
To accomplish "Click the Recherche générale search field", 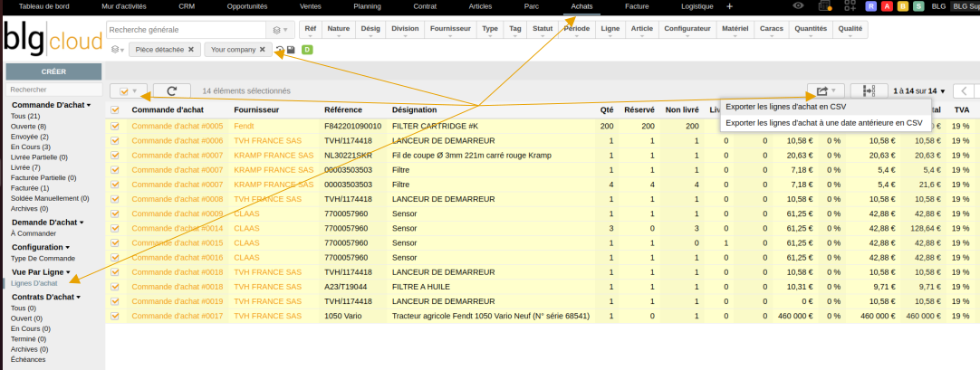I will [187, 30].
